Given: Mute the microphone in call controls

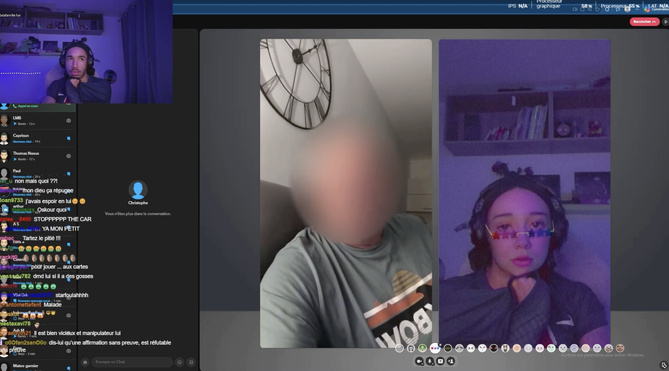Looking at the screenshot, I should click(x=430, y=361).
